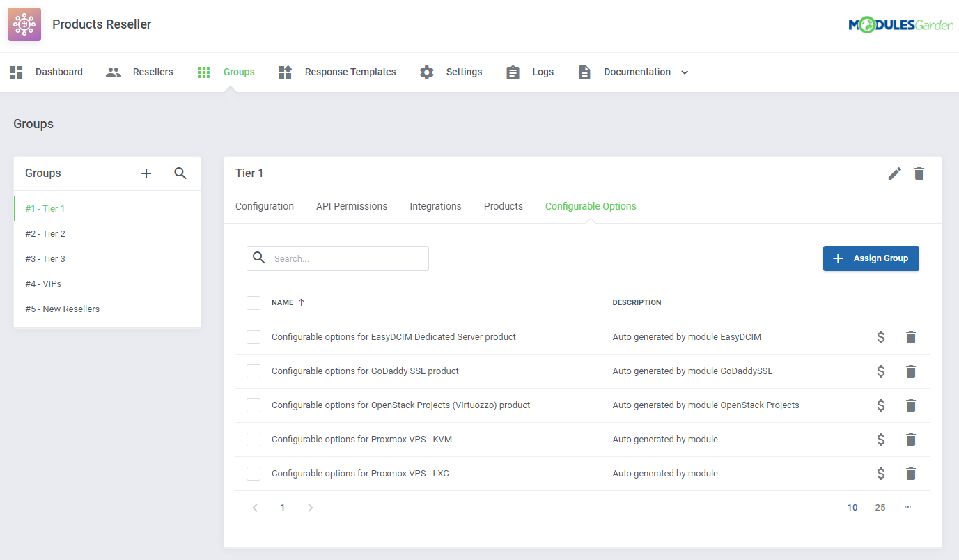Toggle the select-all checkbox in the table header
Viewport: 959px width, 560px height.
coord(254,302)
